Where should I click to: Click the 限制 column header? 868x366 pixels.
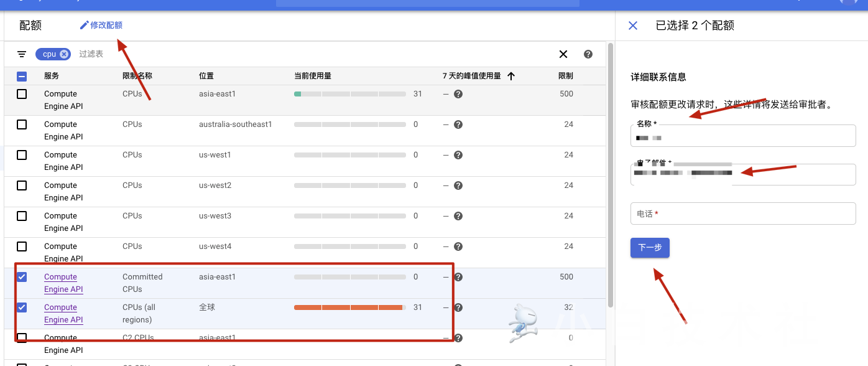[566, 76]
